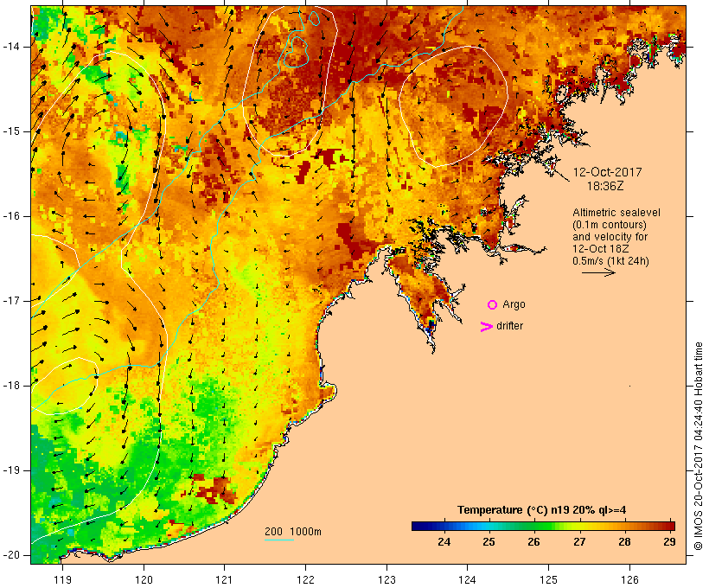Click the latitude axis label -15
Screen dimensions: 709x588
pyautogui.click(x=11, y=131)
